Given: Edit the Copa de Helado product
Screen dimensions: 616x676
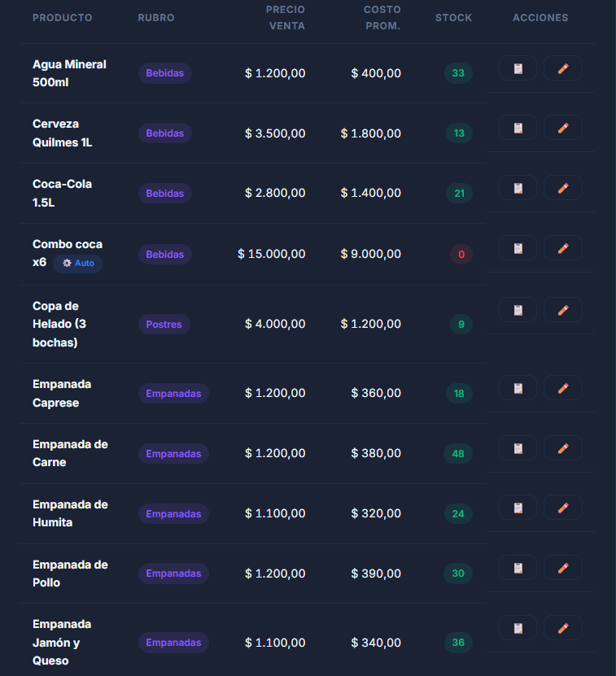Looking at the screenshot, I should pos(562,310).
